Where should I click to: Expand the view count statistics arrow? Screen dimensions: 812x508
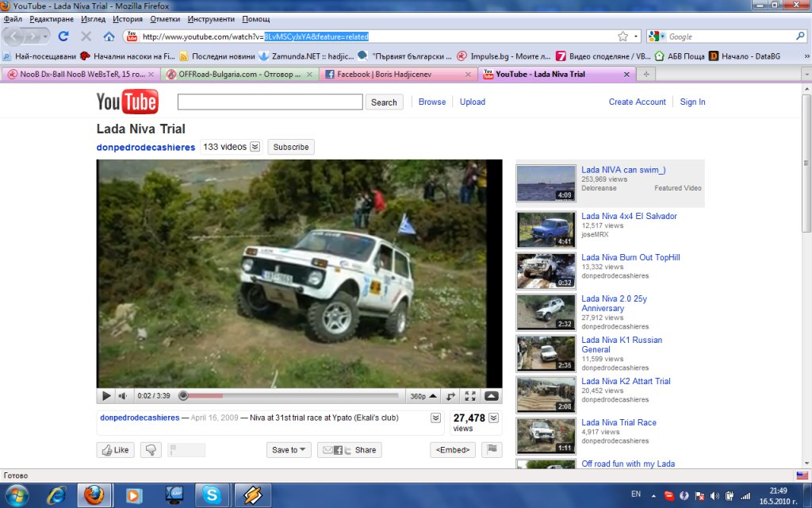point(493,418)
